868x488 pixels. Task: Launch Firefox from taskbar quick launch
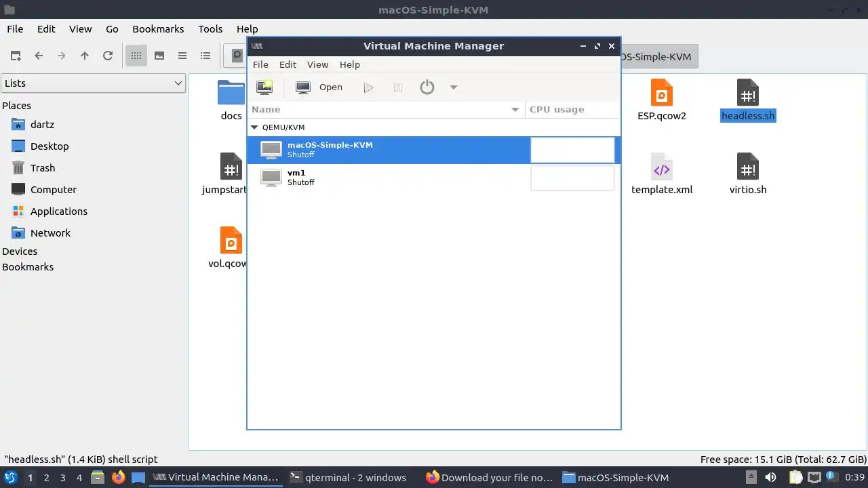(x=118, y=477)
